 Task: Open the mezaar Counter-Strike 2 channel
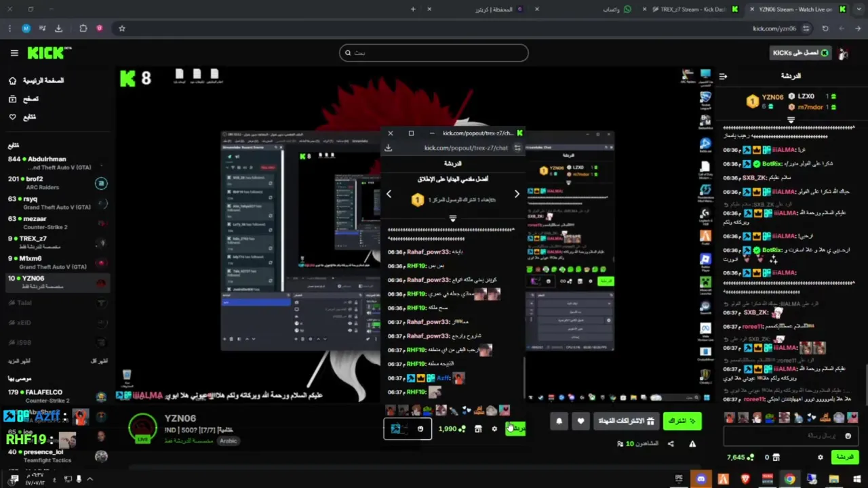[58, 222]
